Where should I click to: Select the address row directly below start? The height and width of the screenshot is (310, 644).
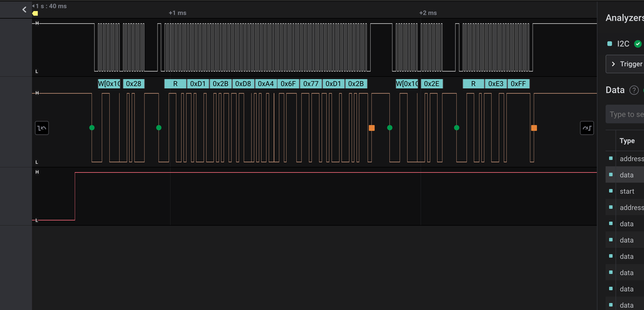pos(625,208)
